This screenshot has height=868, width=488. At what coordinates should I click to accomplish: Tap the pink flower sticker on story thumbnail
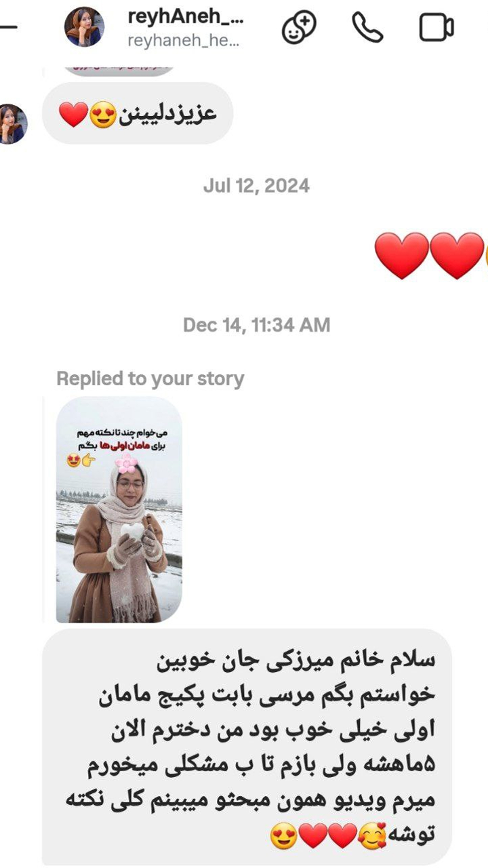pos(126,463)
